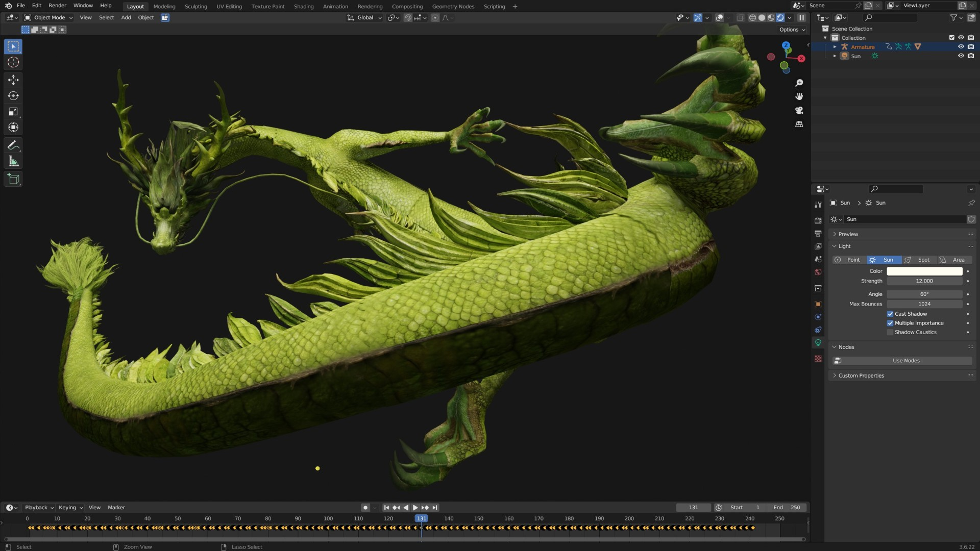Jump to the end frame button
980x551 pixels.
point(435,508)
